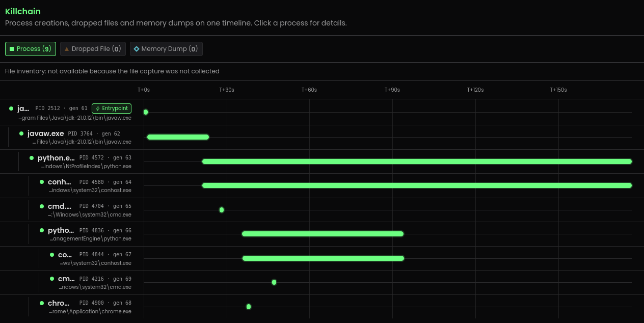Image resolution: width=644 pixels, height=323 pixels.
Task: Click the T+120s axis label
Action: [475, 90]
